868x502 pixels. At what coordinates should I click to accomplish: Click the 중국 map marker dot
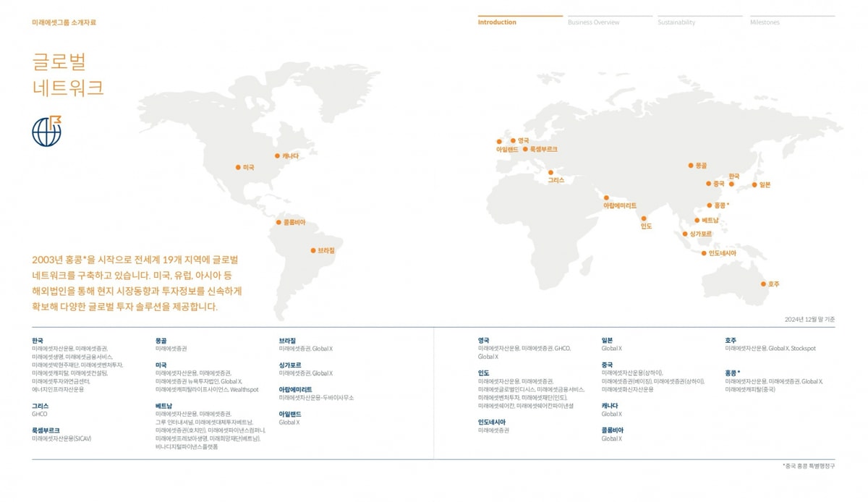pyautogui.click(x=709, y=184)
